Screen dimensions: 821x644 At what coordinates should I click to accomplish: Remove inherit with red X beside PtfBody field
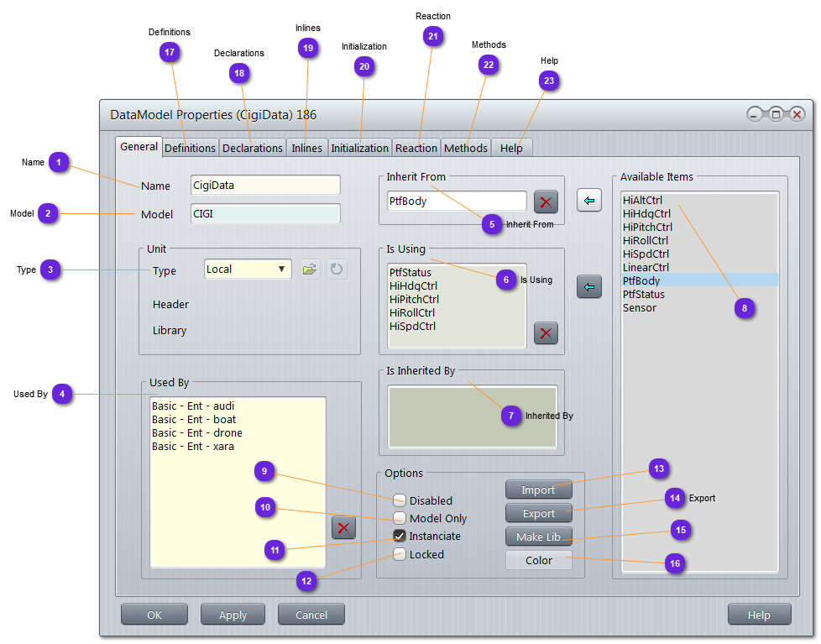tap(546, 202)
